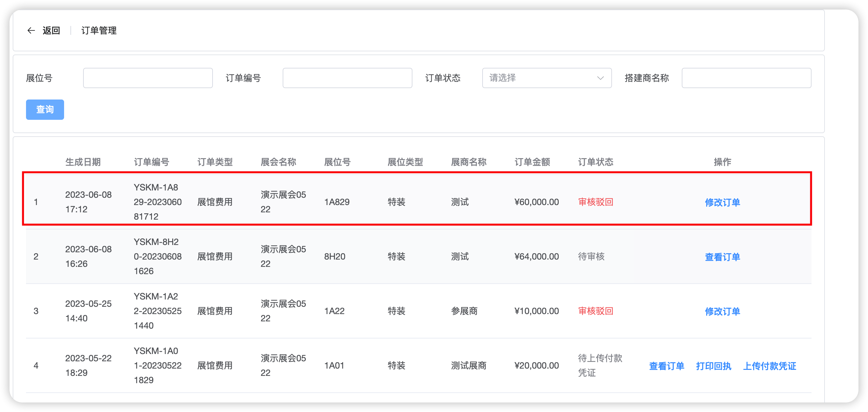Select the 请选择 order status combo box

point(547,78)
